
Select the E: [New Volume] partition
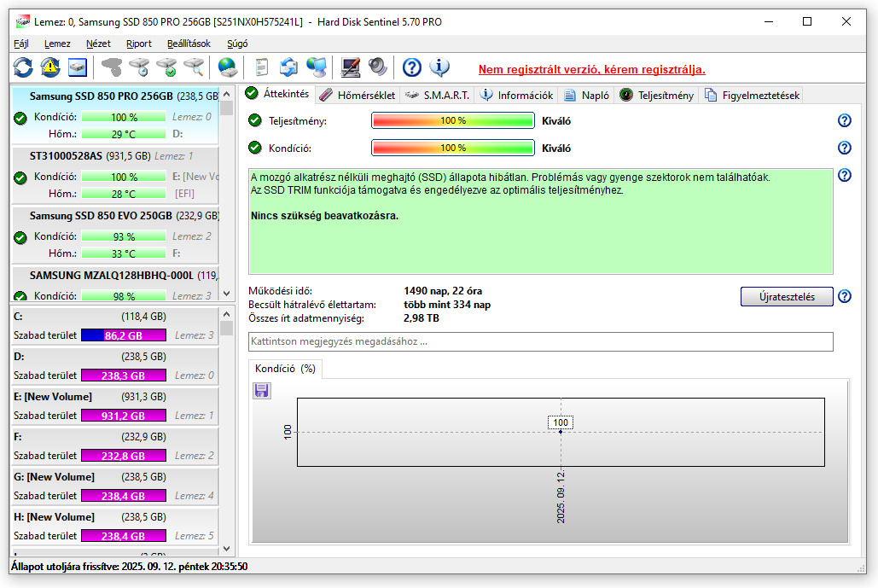pos(115,406)
